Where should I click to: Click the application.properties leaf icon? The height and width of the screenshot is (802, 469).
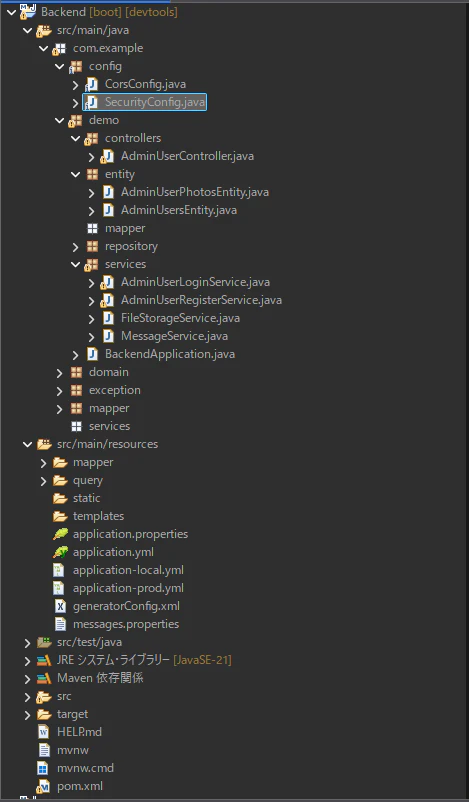pos(60,534)
